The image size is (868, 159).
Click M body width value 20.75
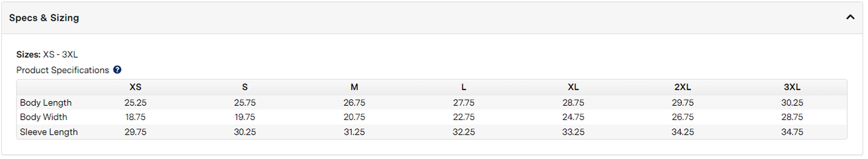354,117
